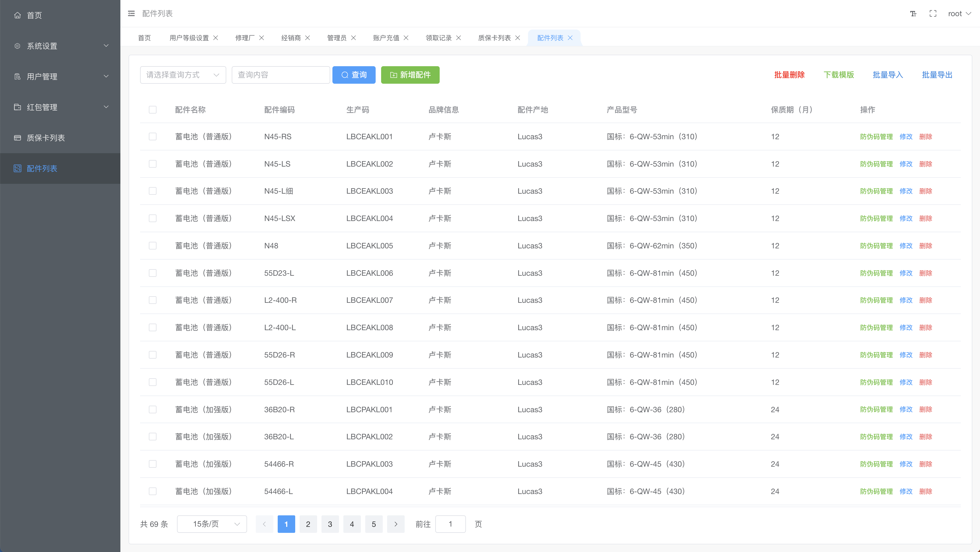Viewport: 980px width, 552px height.
Task: Open the 请选择查询方式 dropdown
Action: pos(183,75)
